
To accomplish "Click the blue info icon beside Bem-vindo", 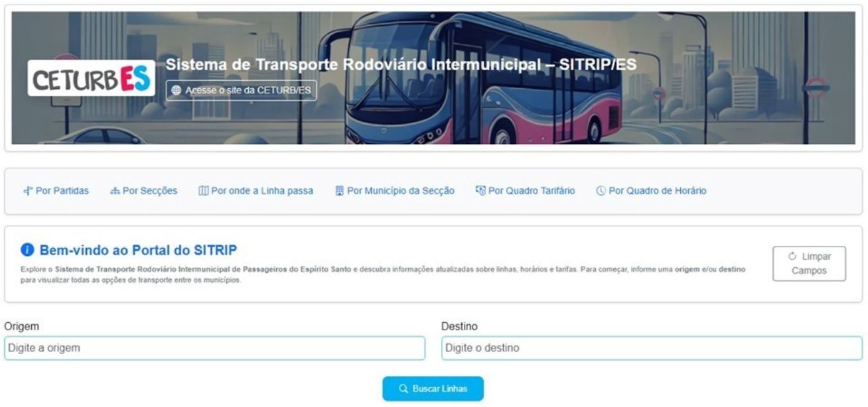I will (27, 250).
